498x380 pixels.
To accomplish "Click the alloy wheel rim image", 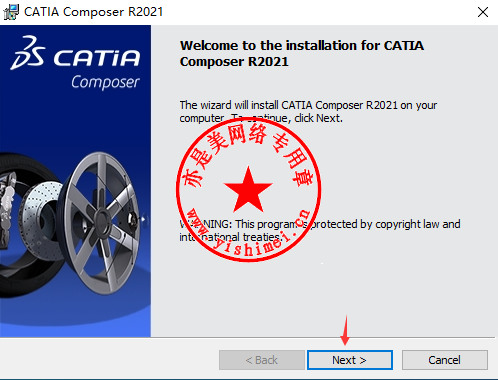I will tap(101, 223).
